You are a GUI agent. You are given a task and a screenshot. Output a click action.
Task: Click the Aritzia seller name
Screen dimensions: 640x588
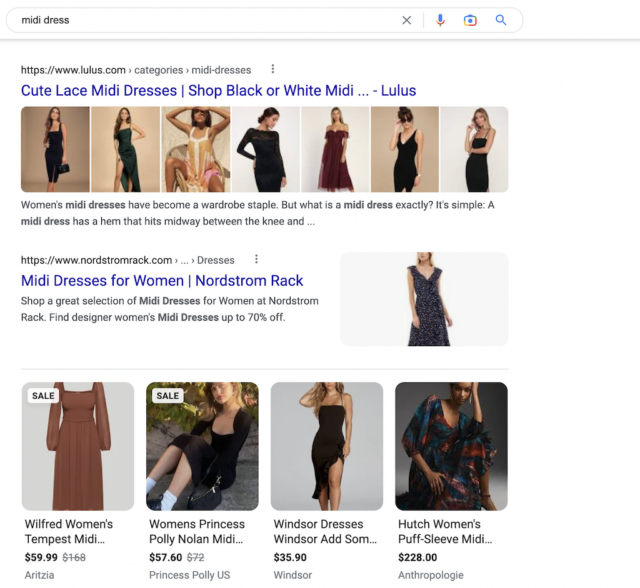point(39,575)
